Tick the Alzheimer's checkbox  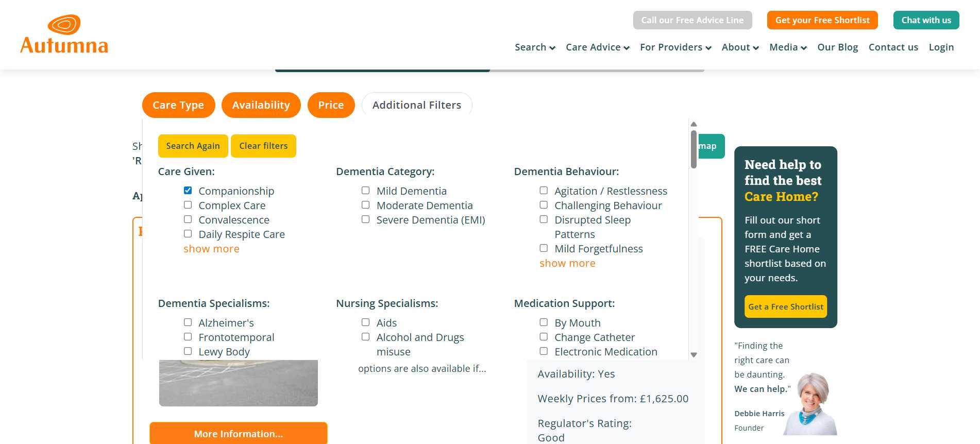click(x=188, y=322)
